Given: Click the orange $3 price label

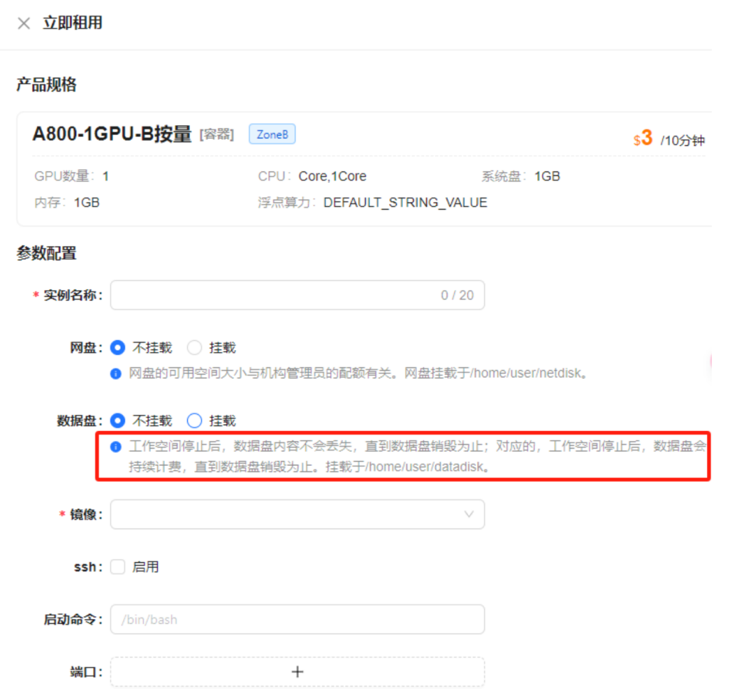Looking at the screenshot, I should pyautogui.click(x=643, y=138).
